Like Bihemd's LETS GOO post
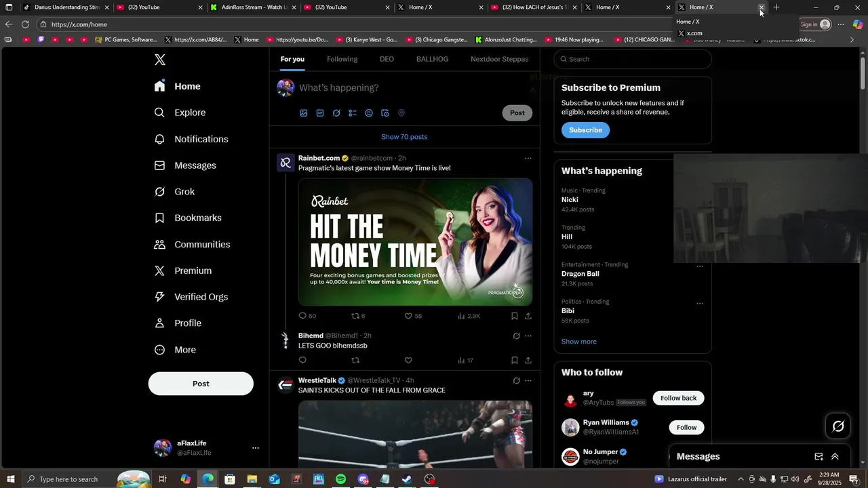Viewport: 868px width, 488px height. tap(408, 361)
